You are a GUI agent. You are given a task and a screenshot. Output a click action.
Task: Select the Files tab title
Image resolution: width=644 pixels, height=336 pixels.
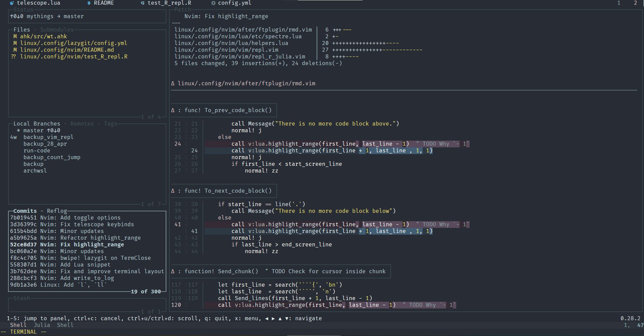click(22, 30)
